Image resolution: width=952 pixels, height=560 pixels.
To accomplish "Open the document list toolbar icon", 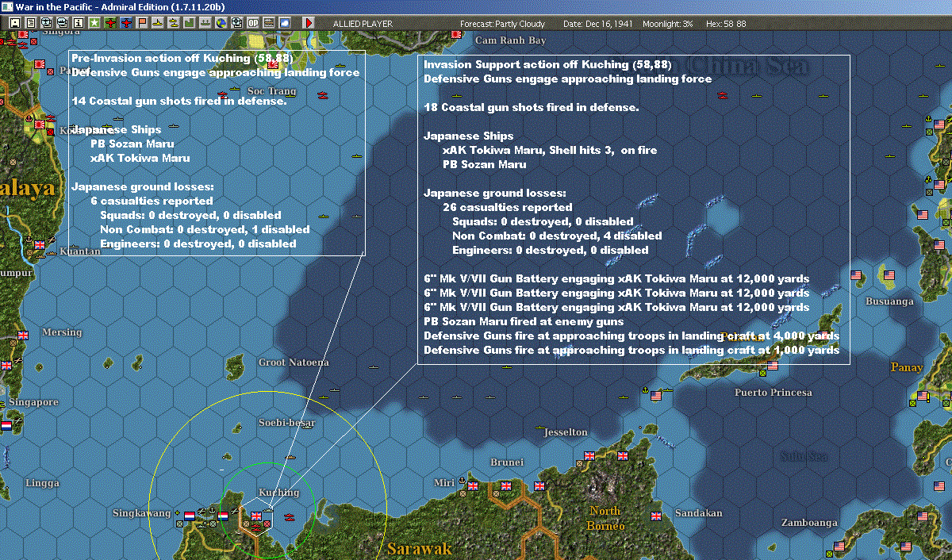I will tap(31, 24).
